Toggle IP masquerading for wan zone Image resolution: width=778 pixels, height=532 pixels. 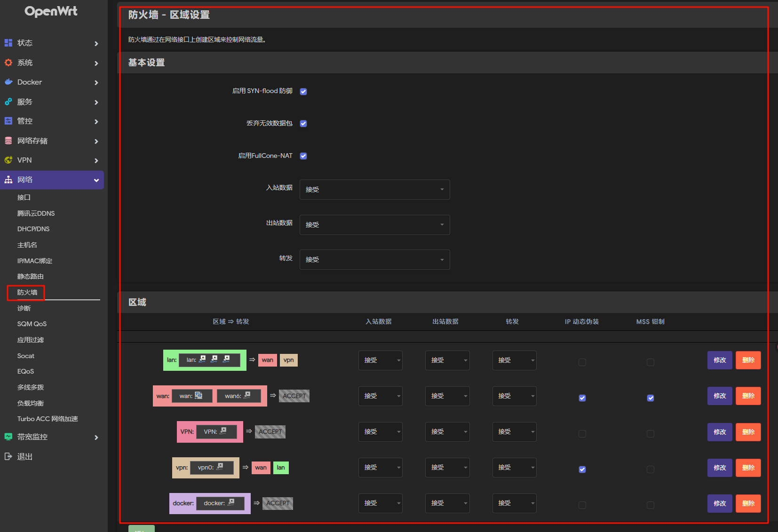coord(582,398)
